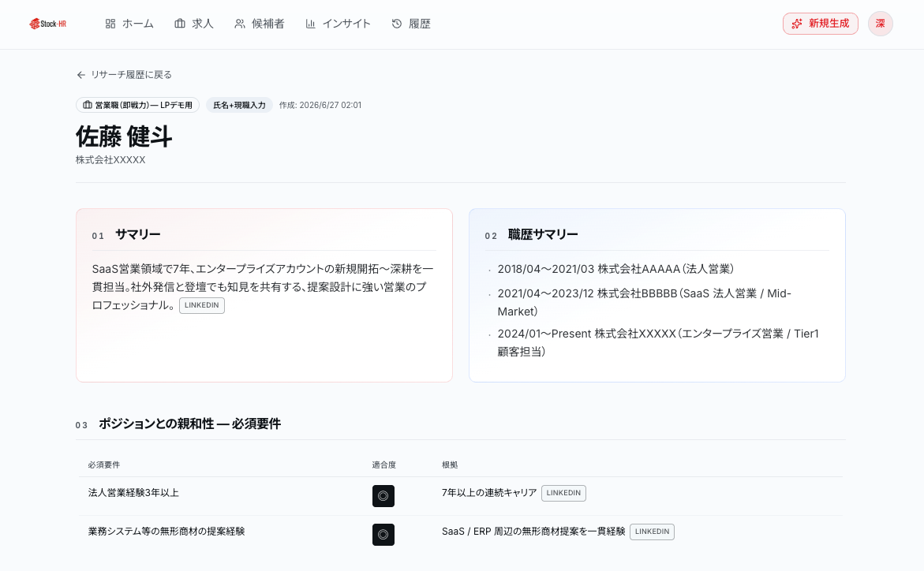Open the 履歴 menu
This screenshot has width=924, height=571.
[x=411, y=24]
